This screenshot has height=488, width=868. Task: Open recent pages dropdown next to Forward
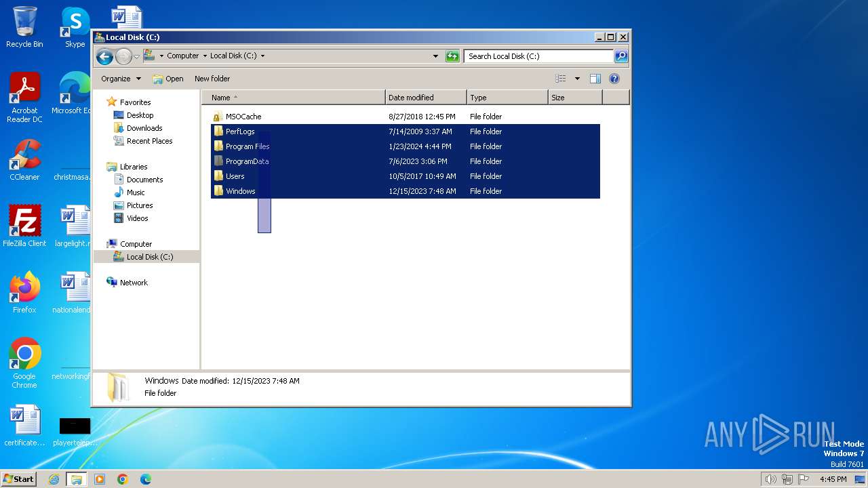[136, 56]
